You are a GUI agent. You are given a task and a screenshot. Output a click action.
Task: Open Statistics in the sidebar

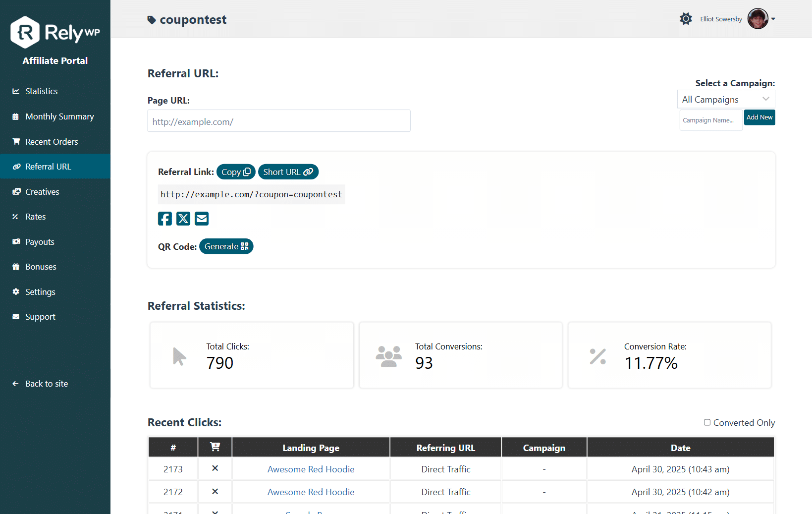pyautogui.click(x=42, y=91)
